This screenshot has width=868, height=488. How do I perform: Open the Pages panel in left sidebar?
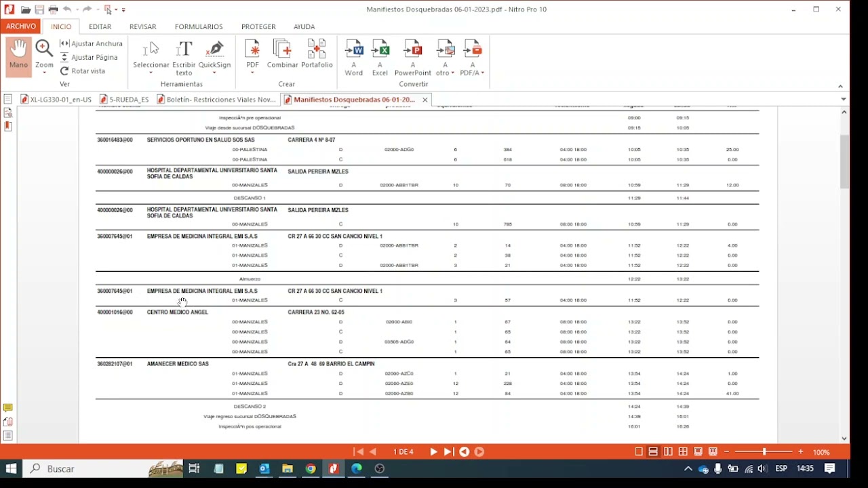(x=8, y=99)
